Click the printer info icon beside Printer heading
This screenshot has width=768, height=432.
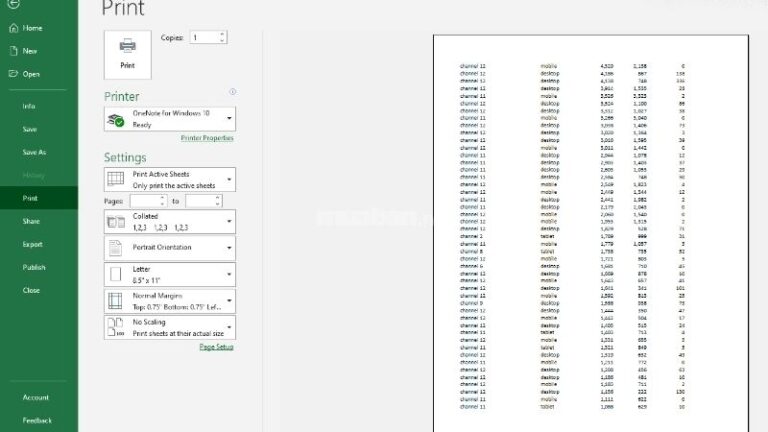(233, 92)
